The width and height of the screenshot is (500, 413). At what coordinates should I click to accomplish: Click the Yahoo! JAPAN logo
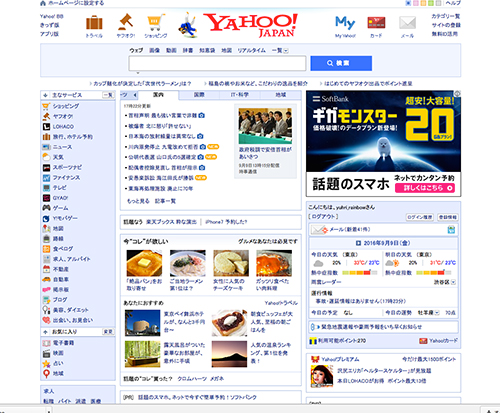click(251, 25)
